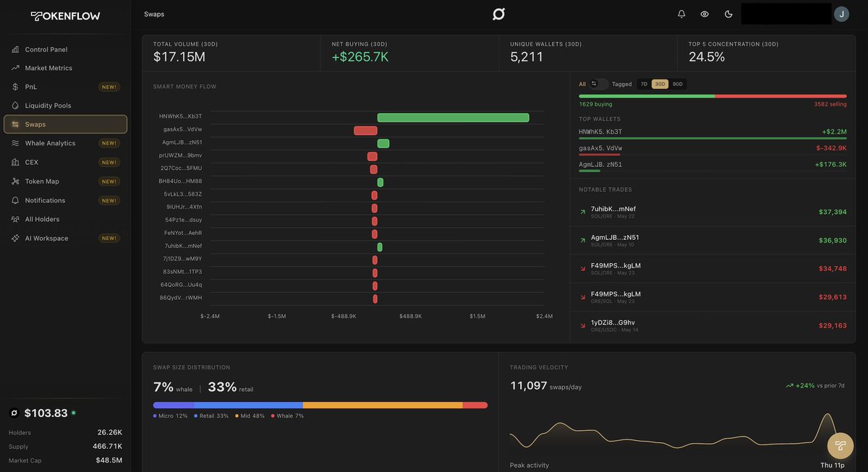This screenshot has height=472, width=868.
Task: Click the buying/selling ratio bar
Action: pos(712,96)
